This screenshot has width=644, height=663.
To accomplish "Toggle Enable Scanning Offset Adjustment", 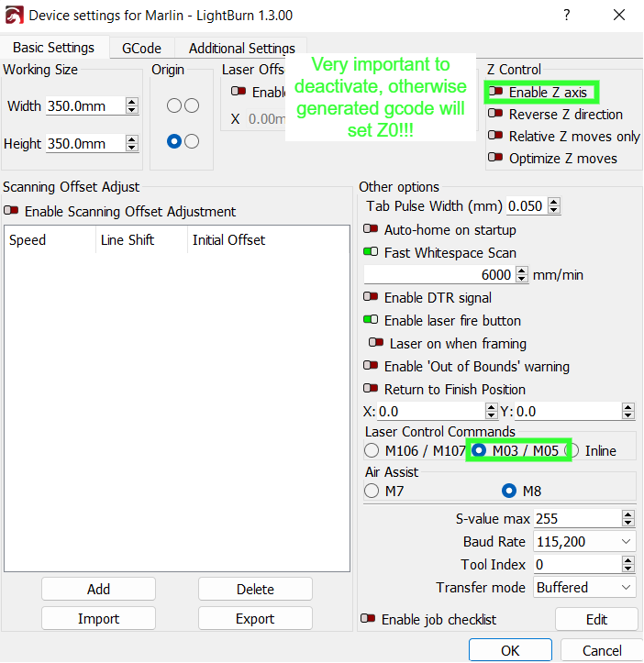I will [11, 210].
